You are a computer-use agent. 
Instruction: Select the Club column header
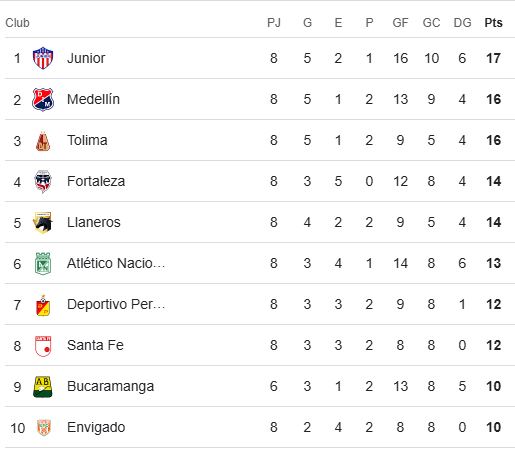click(17, 23)
